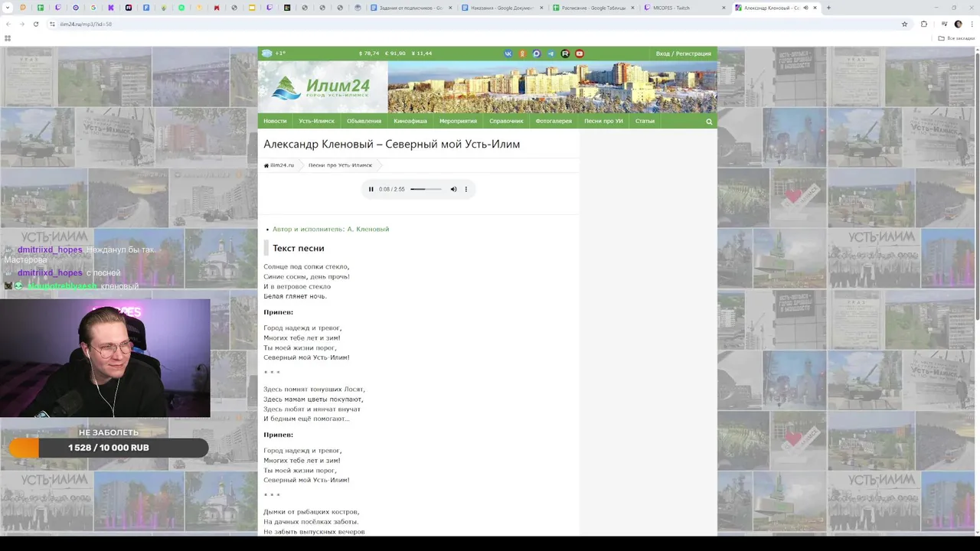
Task: Click the '1 528 / 10 000 RUB' donation goal
Action: click(x=108, y=448)
